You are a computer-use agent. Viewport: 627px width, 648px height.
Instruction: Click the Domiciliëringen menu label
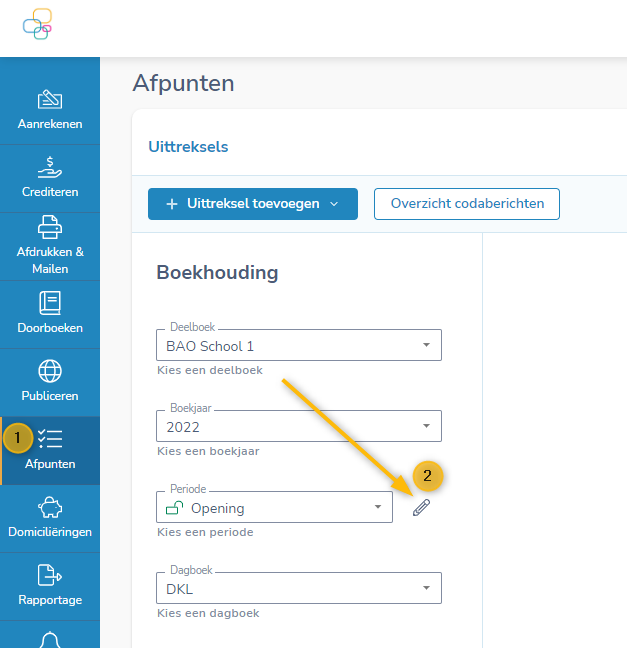[x=50, y=531]
